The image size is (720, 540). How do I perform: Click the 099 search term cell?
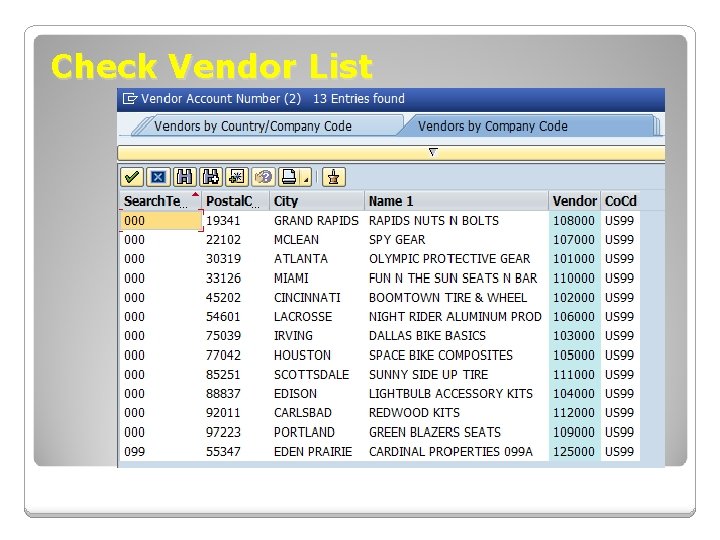134,452
